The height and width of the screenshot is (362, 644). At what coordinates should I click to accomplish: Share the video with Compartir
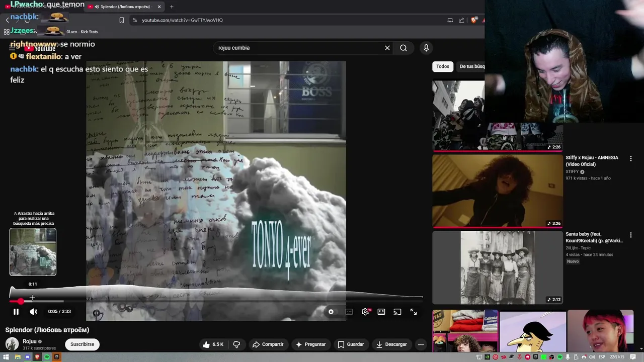268,344
